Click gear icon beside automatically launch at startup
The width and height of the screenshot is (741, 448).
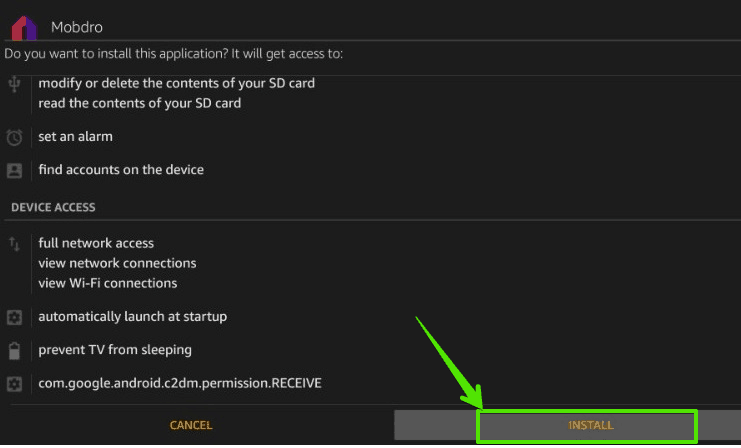point(14,317)
